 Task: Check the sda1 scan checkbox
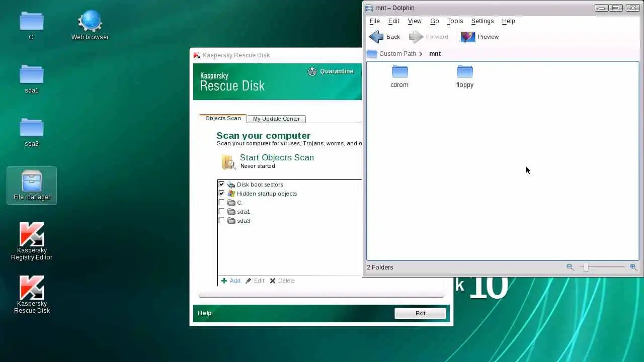click(x=221, y=212)
